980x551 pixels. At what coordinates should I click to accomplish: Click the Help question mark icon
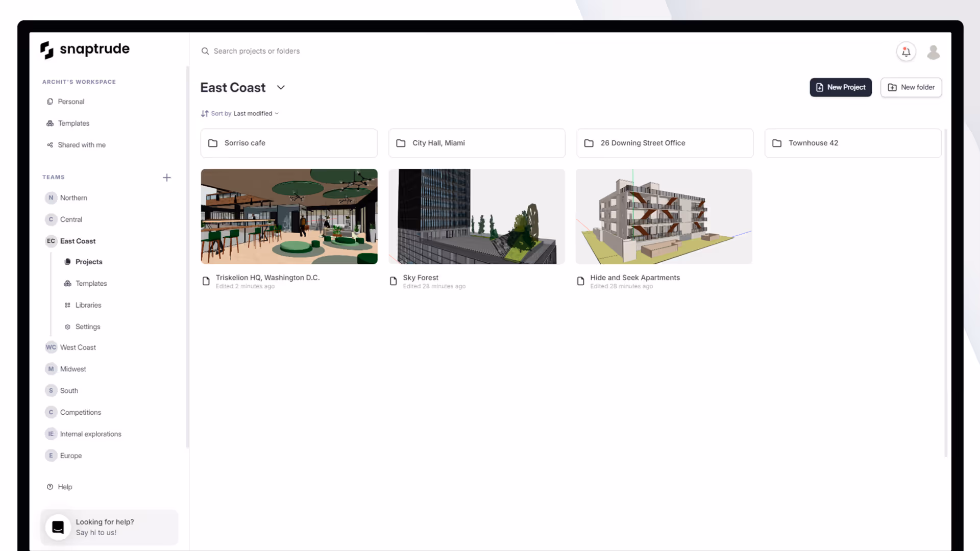[50, 487]
